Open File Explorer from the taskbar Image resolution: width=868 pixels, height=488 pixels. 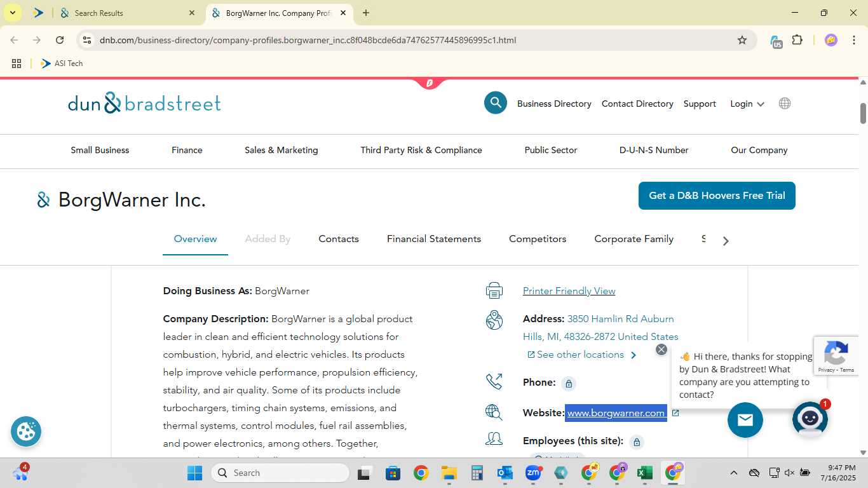[449, 473]
